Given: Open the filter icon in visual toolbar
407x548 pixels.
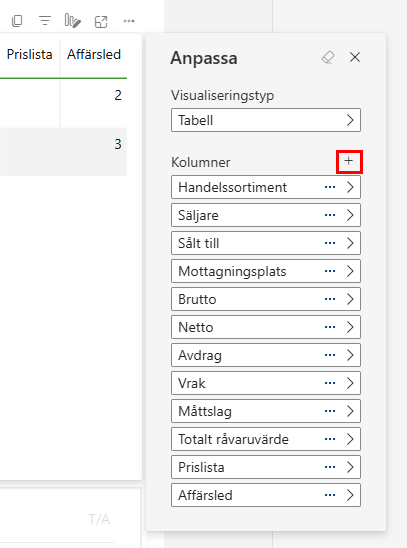Looking at the screenshot, I should (x=45, y=21).
